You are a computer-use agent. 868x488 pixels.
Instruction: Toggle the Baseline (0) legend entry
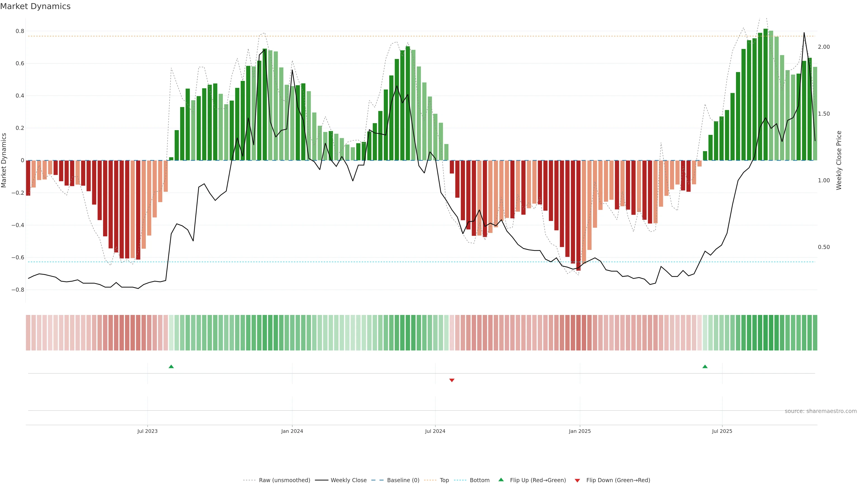tap(403, 480)
